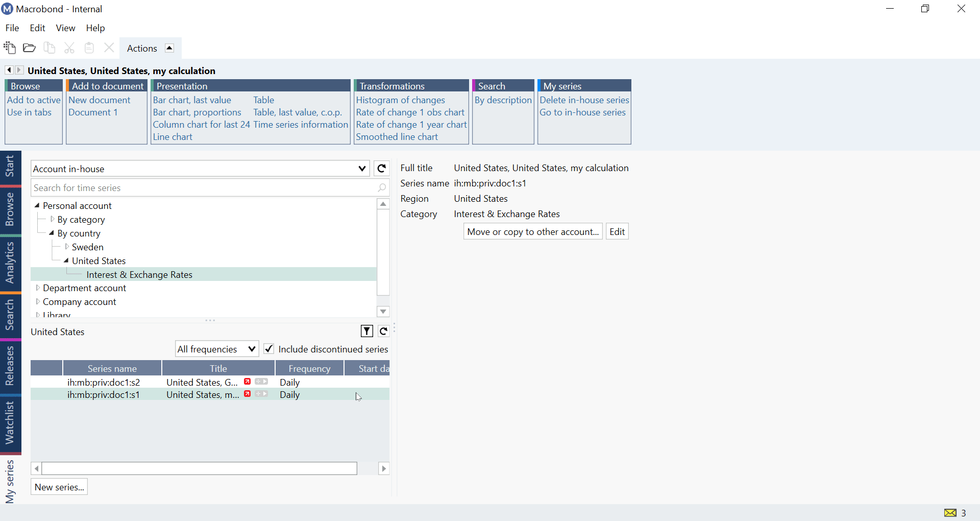Image resolution: width=980 pixels, height=521 pixels.
Task: Switch to the Browse side tab
Action: coord(10,209)
